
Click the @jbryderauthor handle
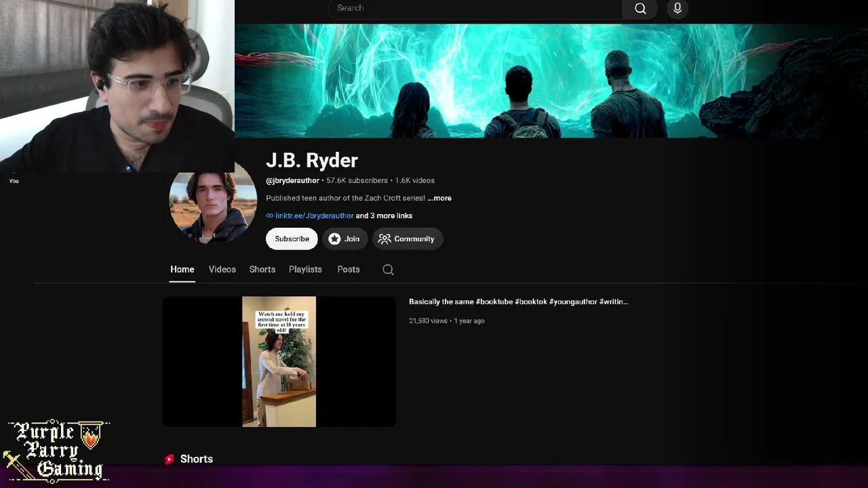point(292,180)
